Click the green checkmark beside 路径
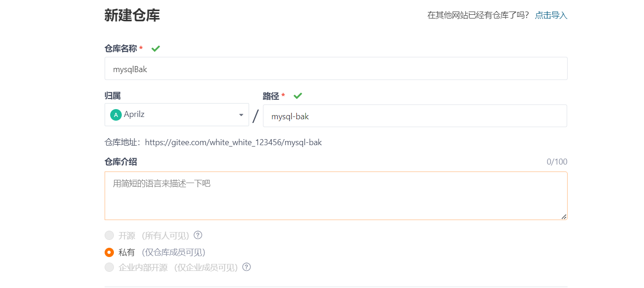Screen dimensions: 644x288 click(298, 96)
